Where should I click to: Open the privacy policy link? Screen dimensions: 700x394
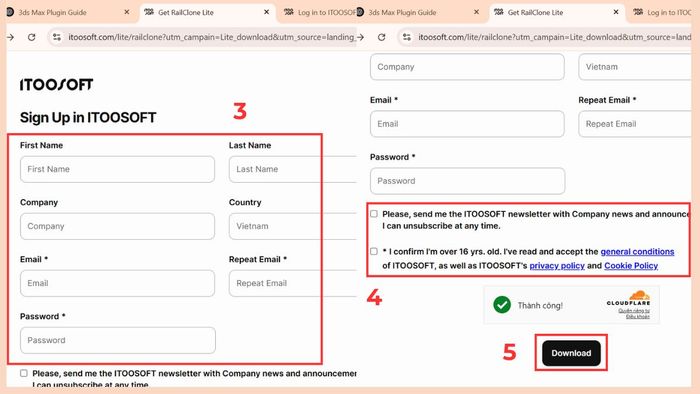557,265
